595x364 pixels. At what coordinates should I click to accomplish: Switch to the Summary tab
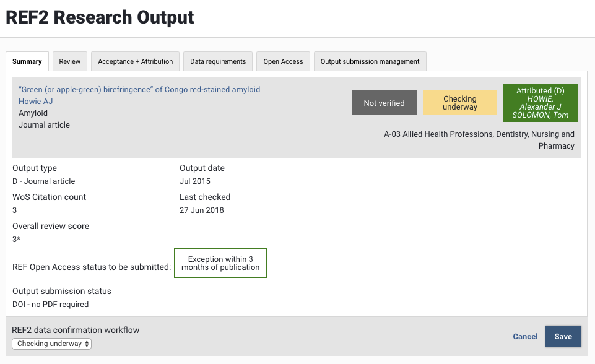pos(27,61)
